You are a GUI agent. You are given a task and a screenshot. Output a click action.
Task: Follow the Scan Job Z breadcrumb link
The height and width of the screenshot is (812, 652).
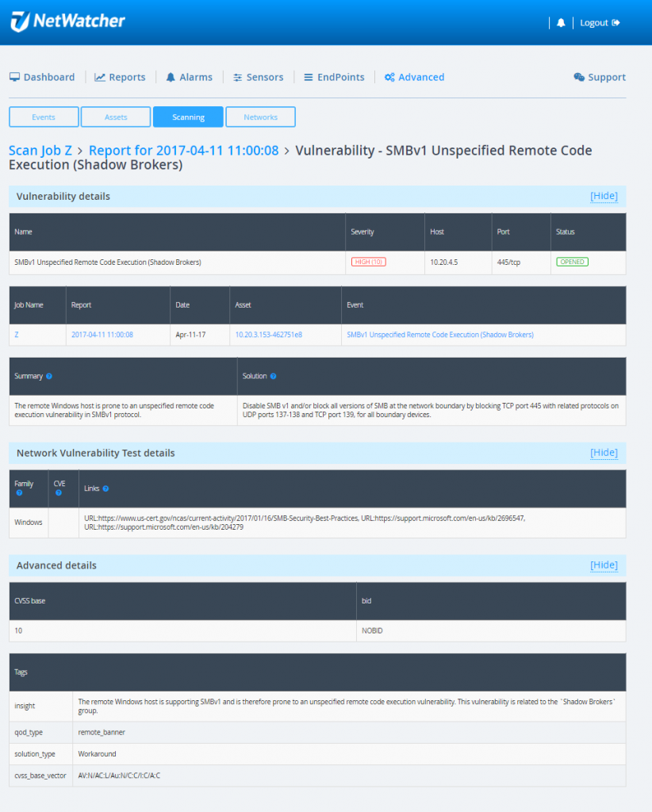pos(40,149)
